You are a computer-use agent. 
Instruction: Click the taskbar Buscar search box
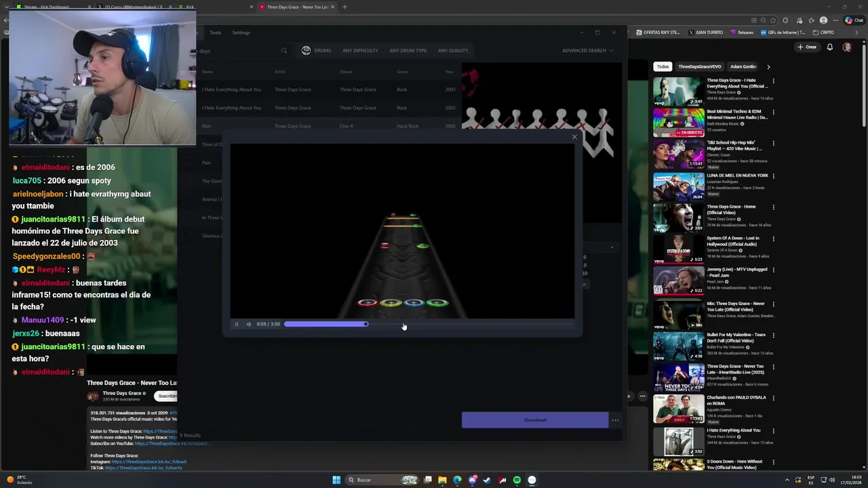382,480
